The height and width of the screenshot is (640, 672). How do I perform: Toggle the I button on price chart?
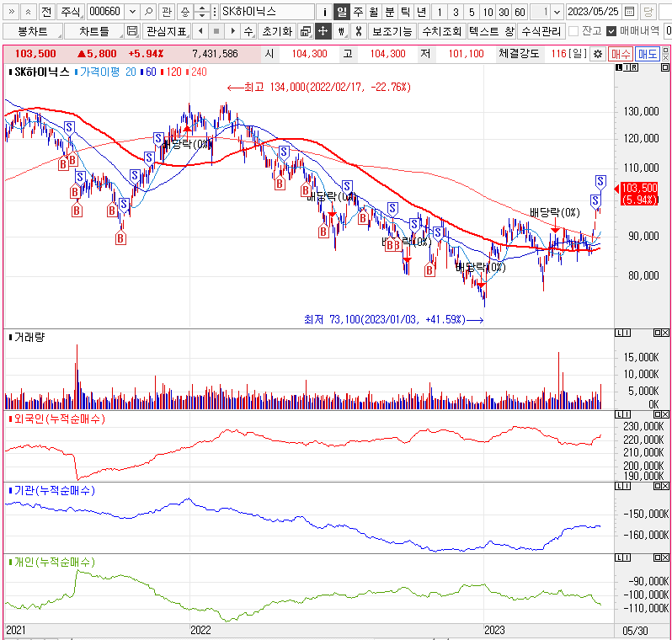pyautogui.click(x=627, y=67)
